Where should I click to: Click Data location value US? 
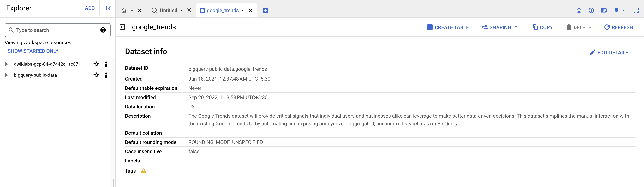click(x=192, y=107)
